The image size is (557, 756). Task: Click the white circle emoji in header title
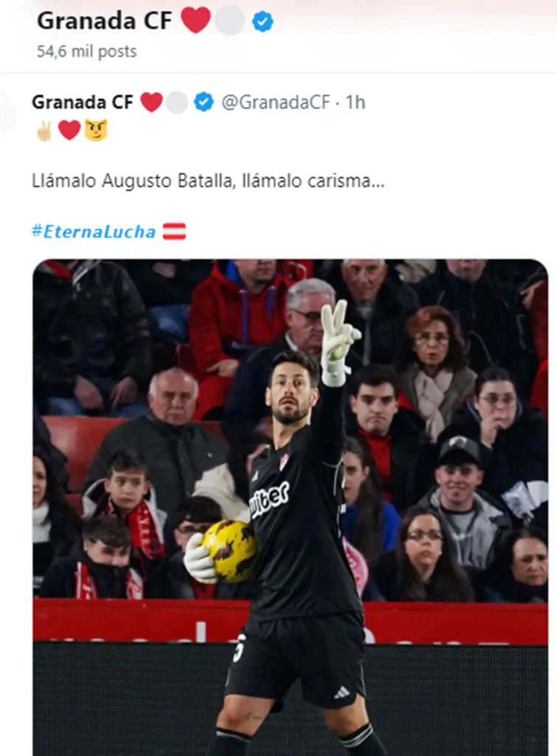click(230, 21)
